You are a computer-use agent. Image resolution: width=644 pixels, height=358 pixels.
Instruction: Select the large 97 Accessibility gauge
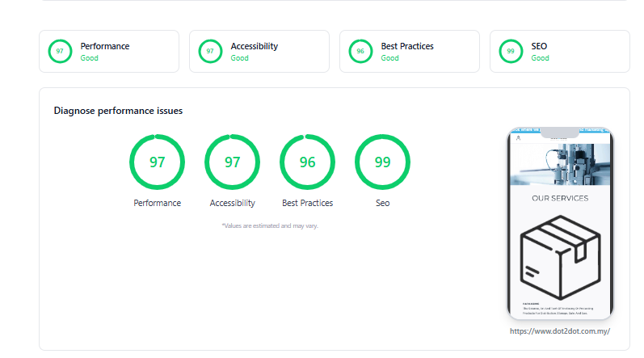(x=232, y=162)
